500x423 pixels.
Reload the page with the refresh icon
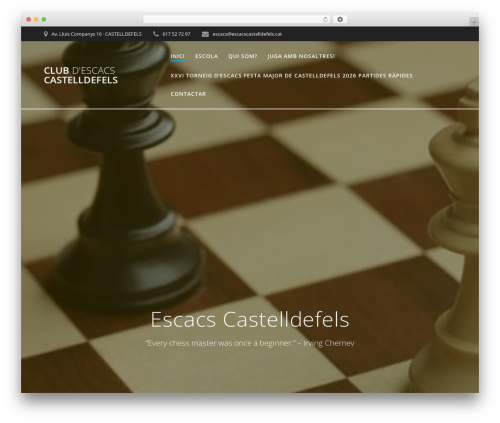click(325, 20)
